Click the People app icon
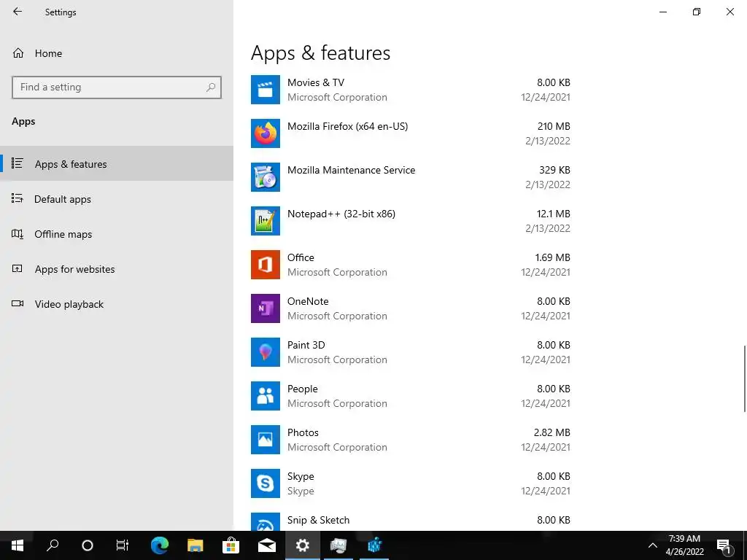This screenshot has height=560, width=747. coord(266,396)
